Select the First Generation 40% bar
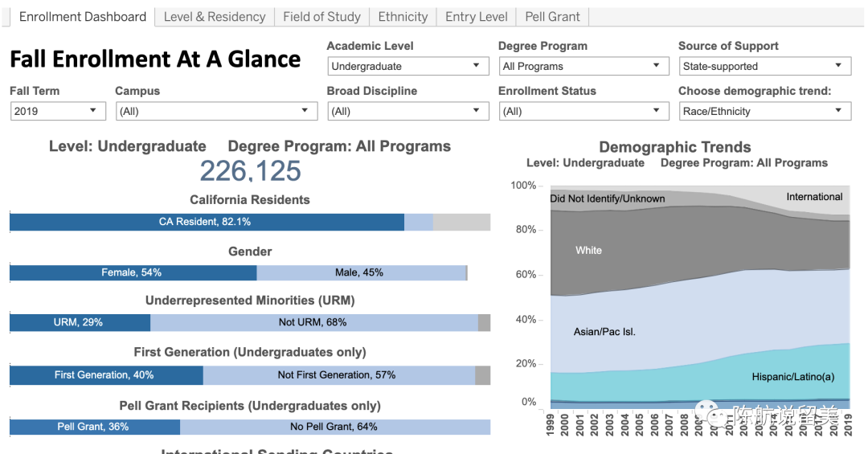Viewport: 868px width, 454px height. [105, 375]
